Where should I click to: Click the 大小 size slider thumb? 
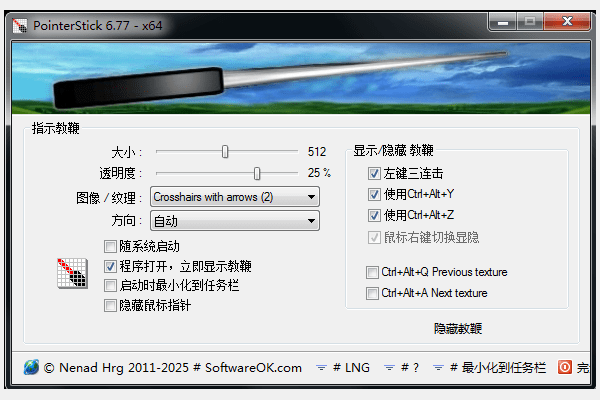click(x=225, y=152)
